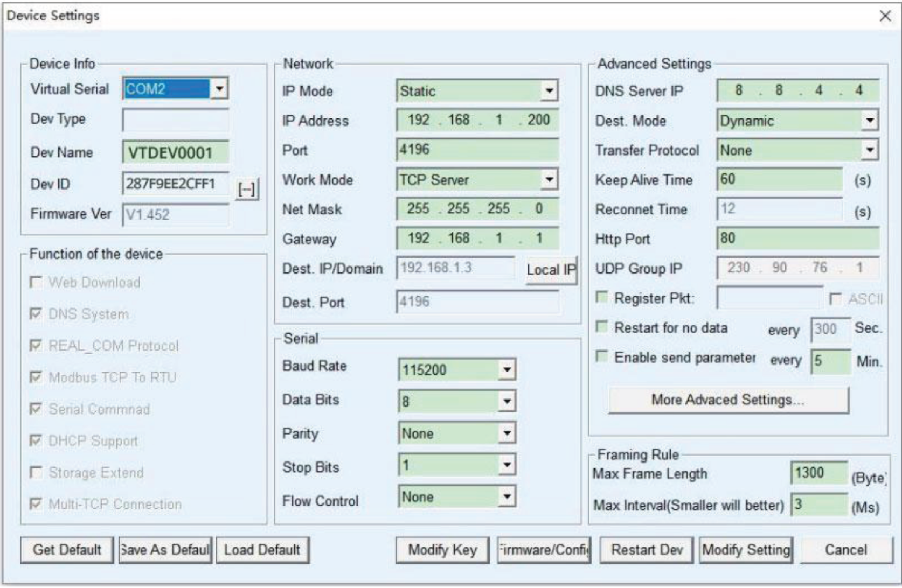Screen dimensions: 902x588
Task: Click the [--] button beside Dev ID
Action: [247, 189]
